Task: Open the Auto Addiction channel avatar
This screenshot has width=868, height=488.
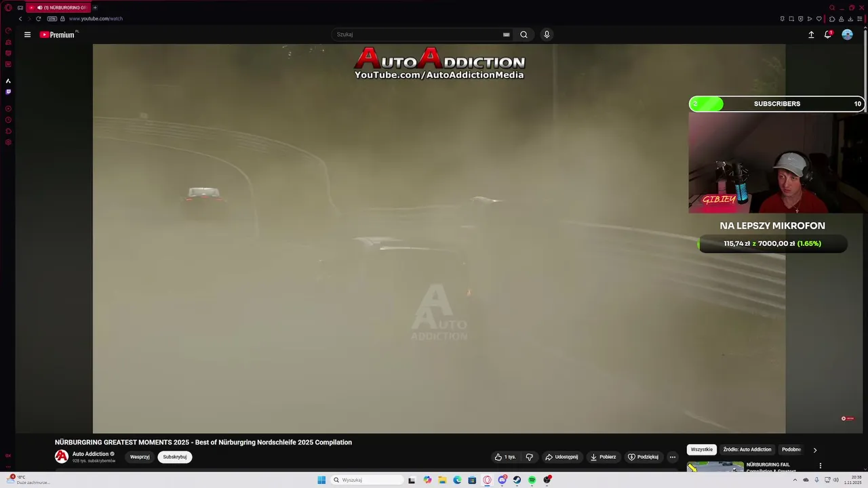Action: (62, 457)
